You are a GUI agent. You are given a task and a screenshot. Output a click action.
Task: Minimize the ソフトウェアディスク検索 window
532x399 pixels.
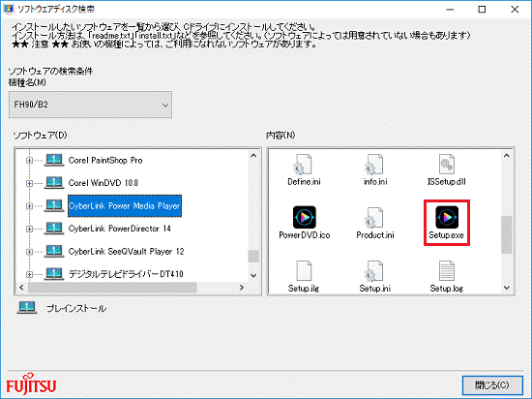(x=450, y=9)
